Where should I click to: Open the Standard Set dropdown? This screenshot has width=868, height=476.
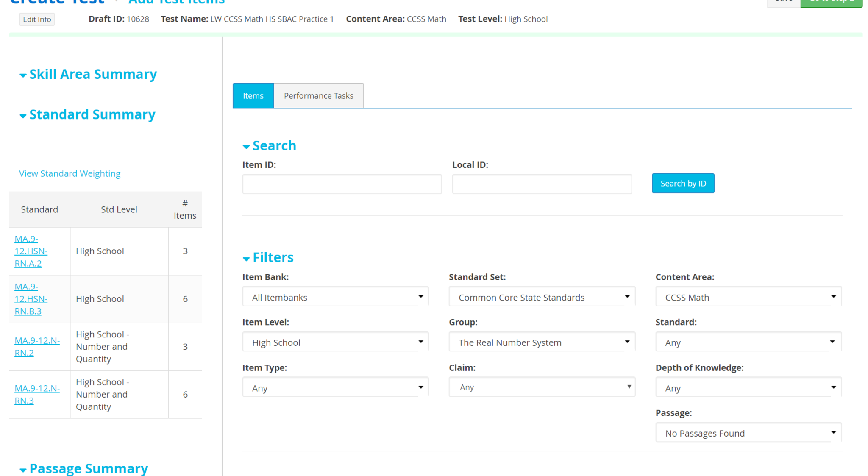click(x=542, y=297)
